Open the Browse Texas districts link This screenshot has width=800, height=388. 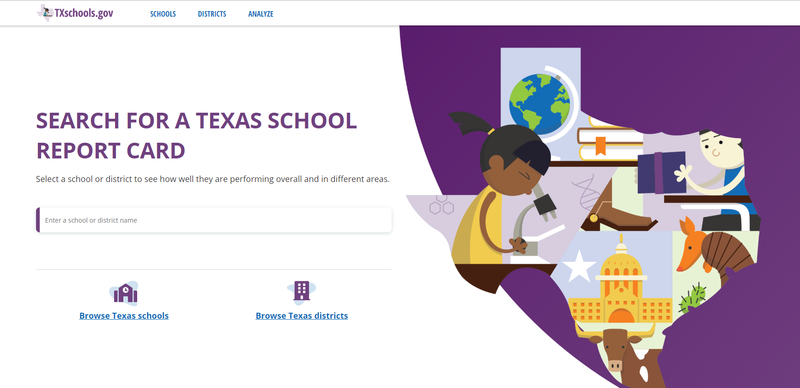click(302, 316)
